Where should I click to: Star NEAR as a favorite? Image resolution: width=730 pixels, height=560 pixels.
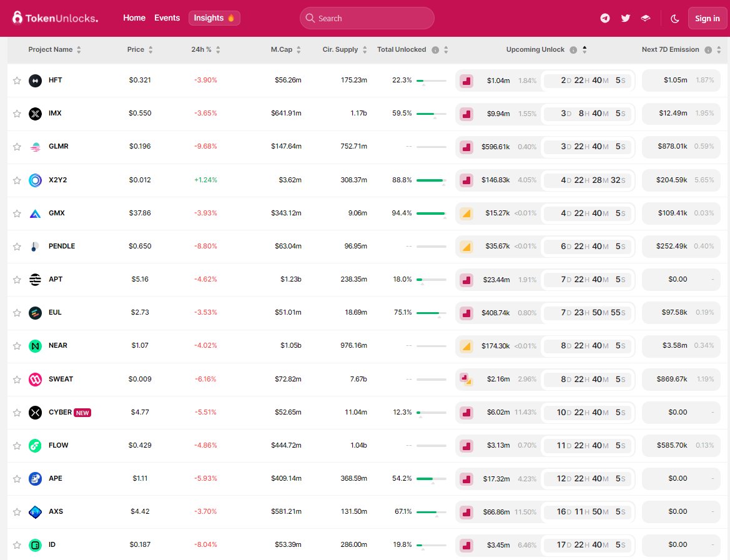click(x=17, y=346)
